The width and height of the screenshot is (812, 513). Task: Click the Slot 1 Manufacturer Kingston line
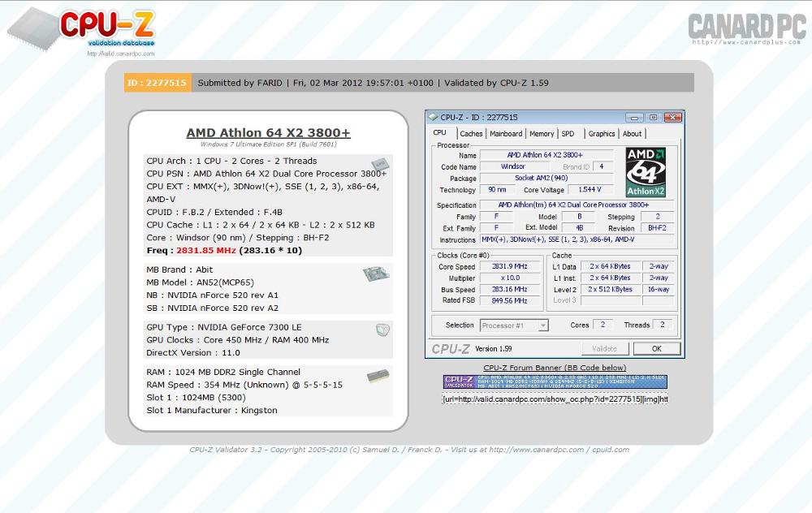pos(212,411)
